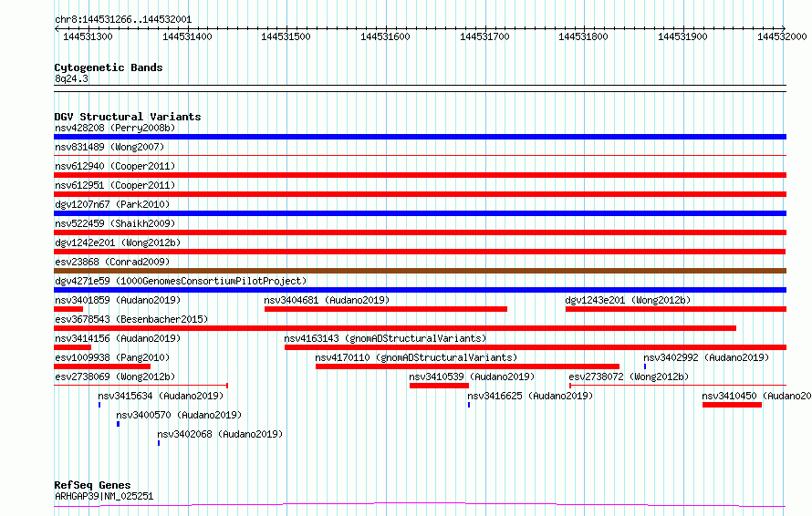Click the chr8:144531266..144532001 region label
The width and height of the screenshot is (812, 516).
[123, 19]
